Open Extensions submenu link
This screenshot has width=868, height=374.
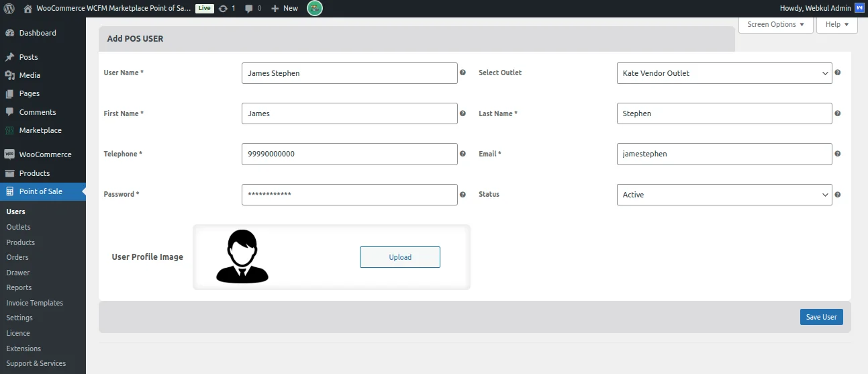click(x=23, y=348)
